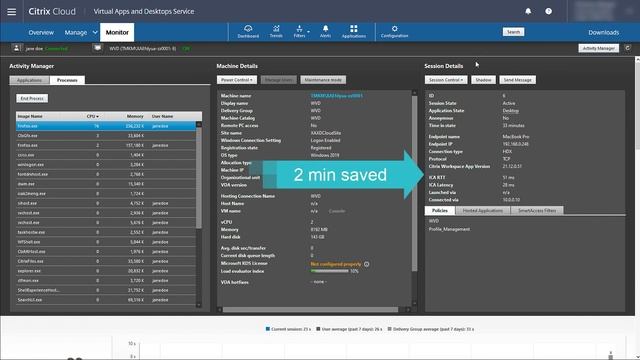Sort by the Image Name column header
This screenshot has width=640, height=360.
point(30,116)
